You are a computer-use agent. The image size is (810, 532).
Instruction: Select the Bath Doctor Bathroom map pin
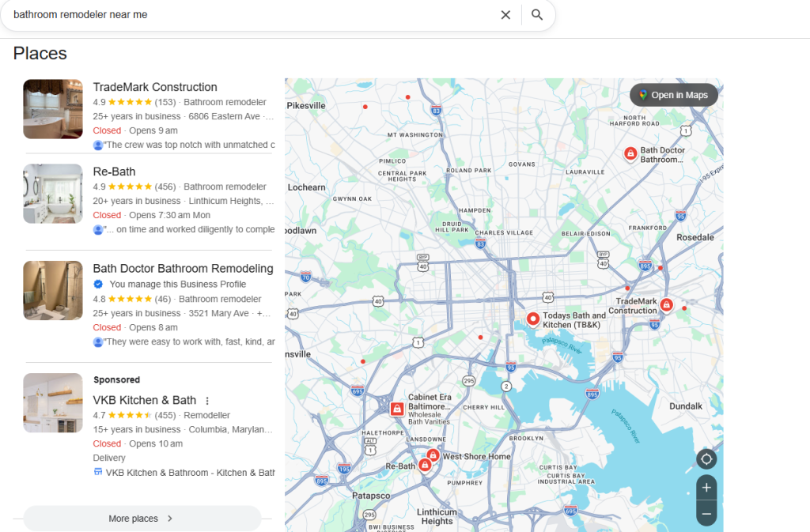[630, 153]
